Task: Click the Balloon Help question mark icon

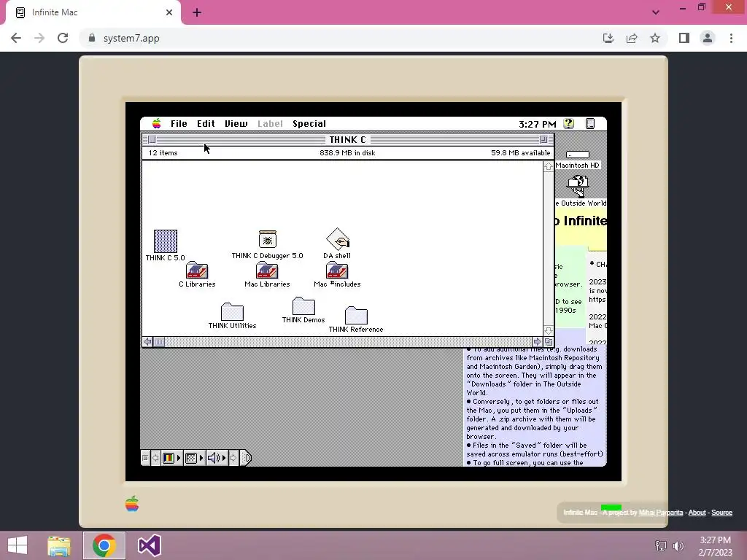Action: tap(569, 124)
